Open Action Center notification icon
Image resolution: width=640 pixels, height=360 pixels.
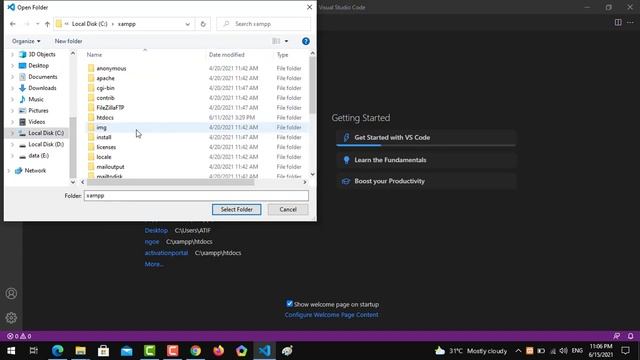[625, 351]
